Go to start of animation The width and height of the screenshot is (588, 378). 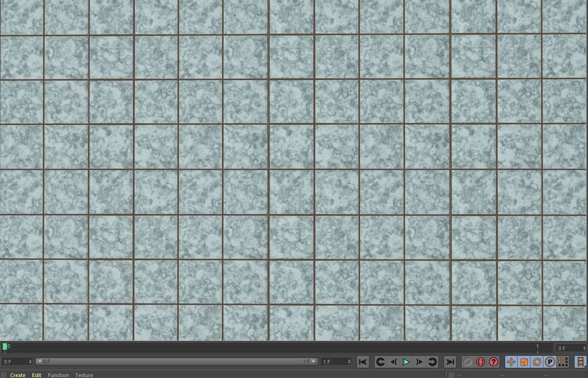tap(363, 362)
